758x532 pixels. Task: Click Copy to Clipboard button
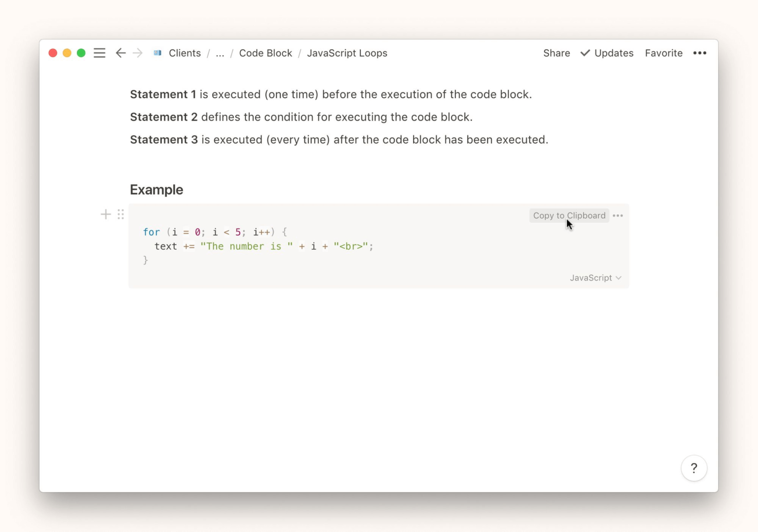coord(568,216)
